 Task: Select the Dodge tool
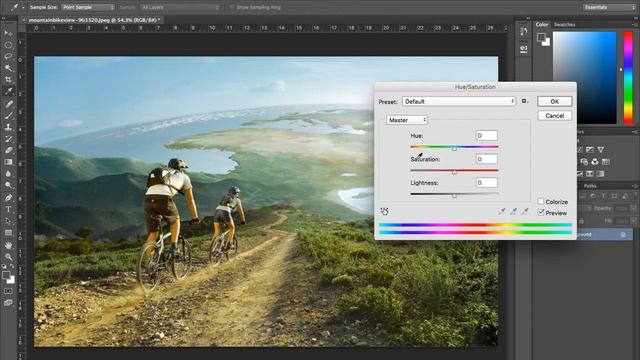point(8,185)
